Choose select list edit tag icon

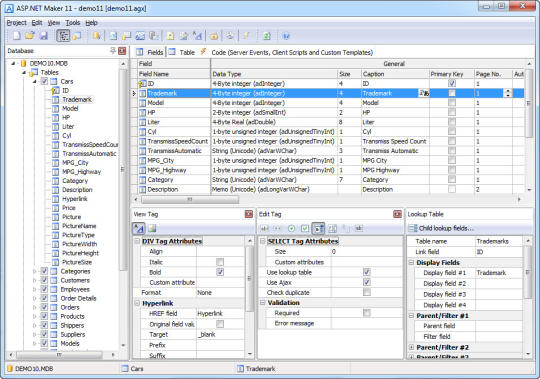(318, 228)
